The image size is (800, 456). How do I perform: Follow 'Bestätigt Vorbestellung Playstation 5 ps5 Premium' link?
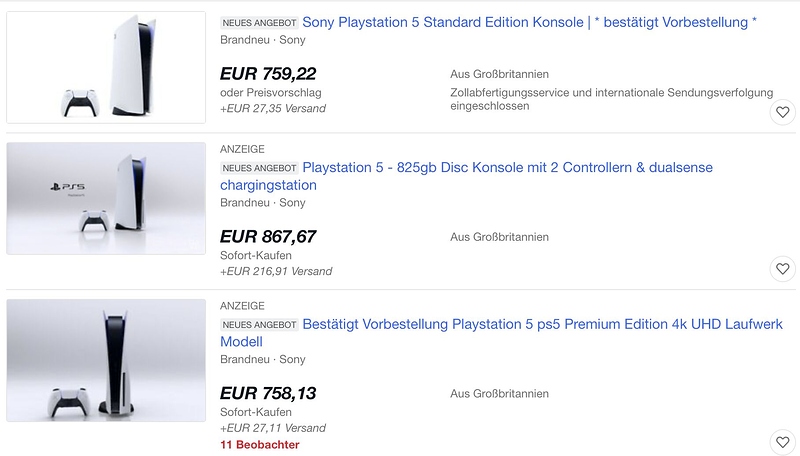(542, 324)
